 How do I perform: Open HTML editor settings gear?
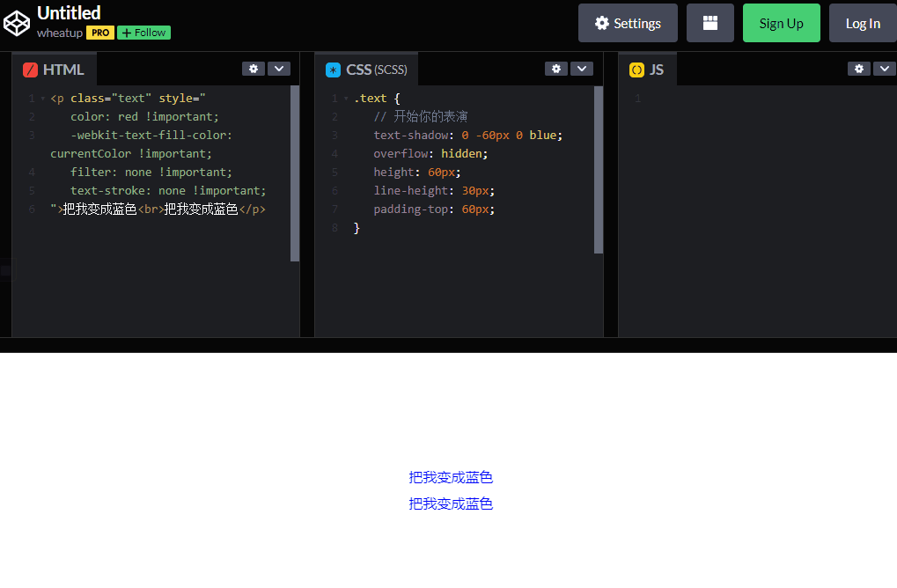[x=254, y=69]
